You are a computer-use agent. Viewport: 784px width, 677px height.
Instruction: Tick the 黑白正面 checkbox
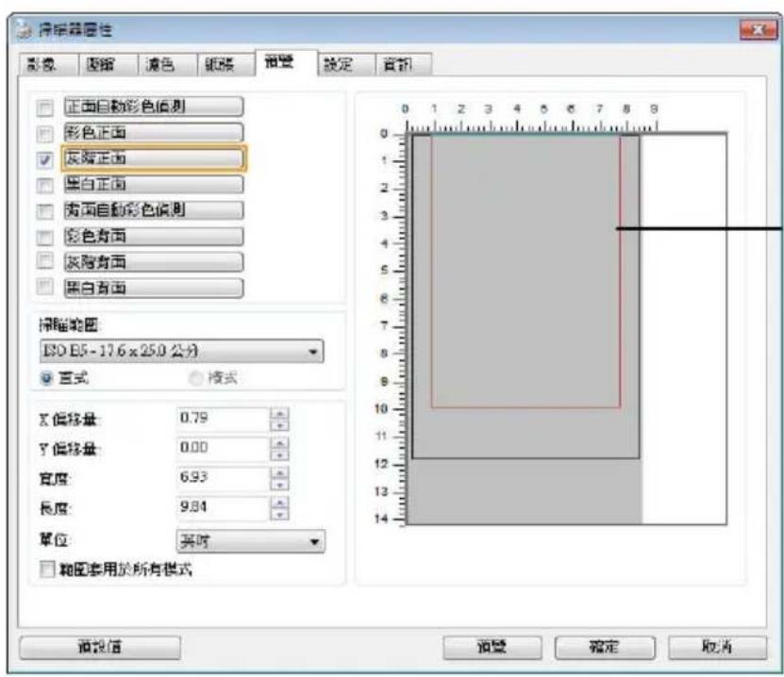pos(45,186)
